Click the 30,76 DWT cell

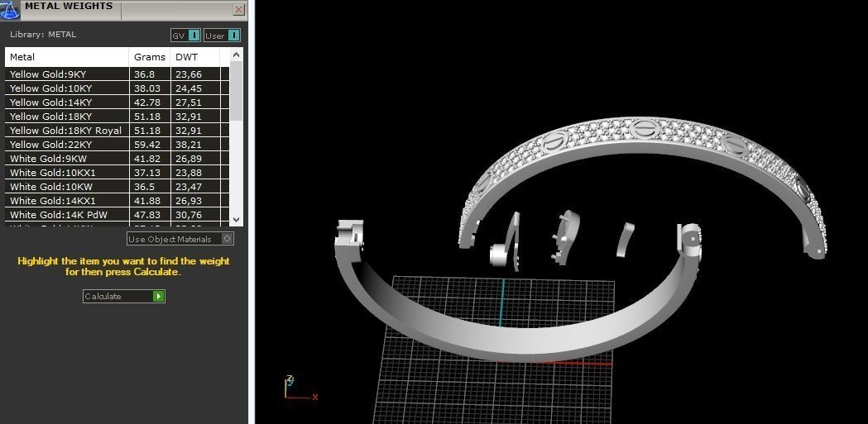(x=195, y=215)
